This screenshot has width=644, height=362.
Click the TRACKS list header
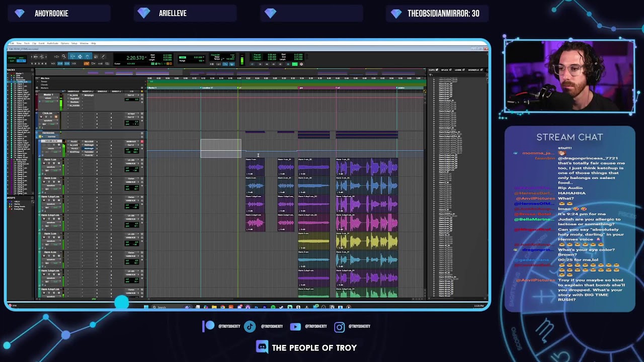[x=11, y=70]
